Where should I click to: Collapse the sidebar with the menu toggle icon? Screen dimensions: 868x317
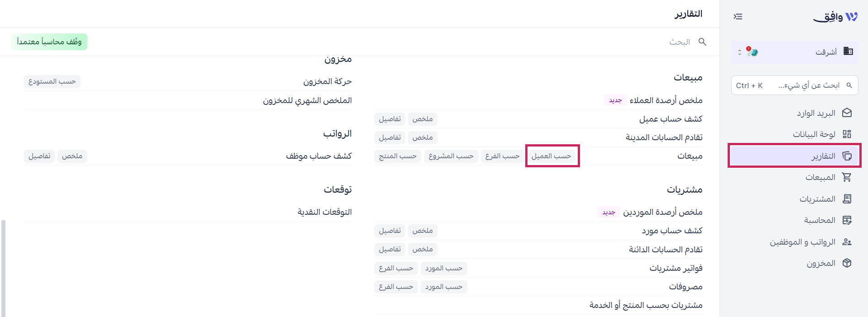point(738,17)
